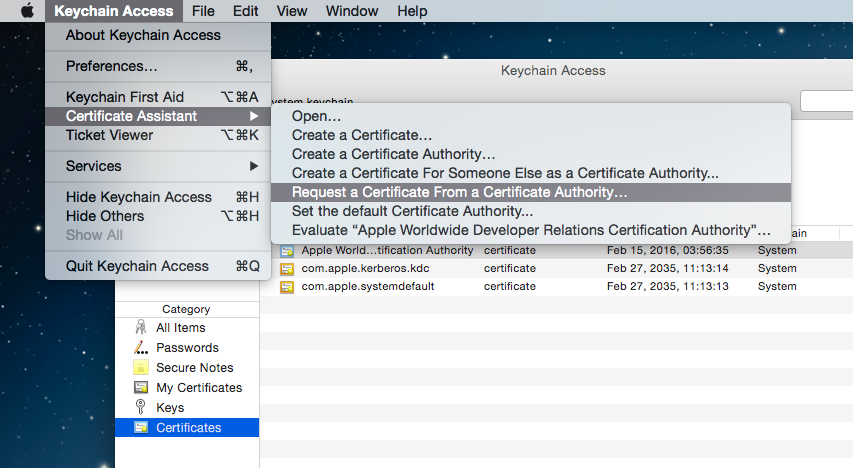This screenshot has height=468, width=853.
Task: Click the search field in Keychain Access
Action: 826,101
